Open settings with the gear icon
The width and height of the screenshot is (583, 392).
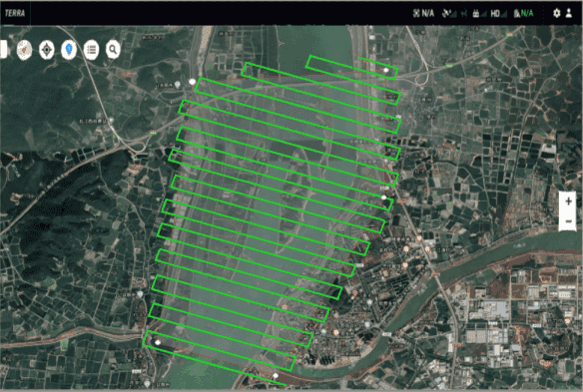(x=556, y=13)
